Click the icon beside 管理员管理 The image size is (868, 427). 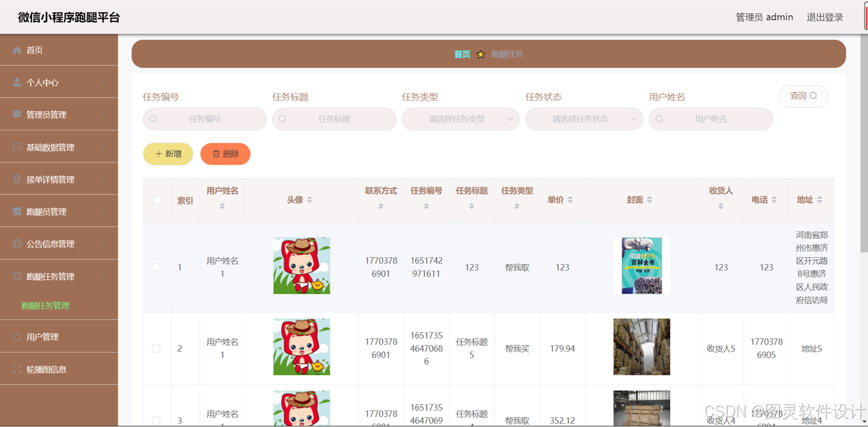pyautogui.click(x=17, y=114)
